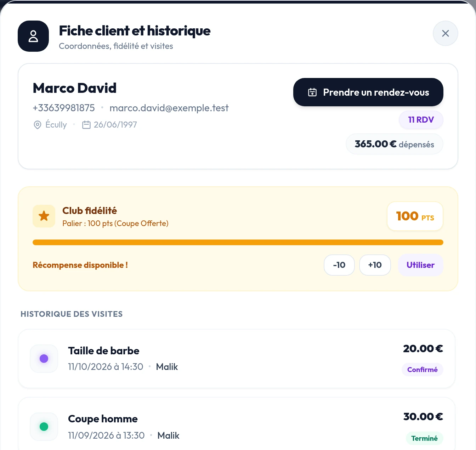
Task: Click green dot icon for Coupe homme
Action: (x=44, y=427)
